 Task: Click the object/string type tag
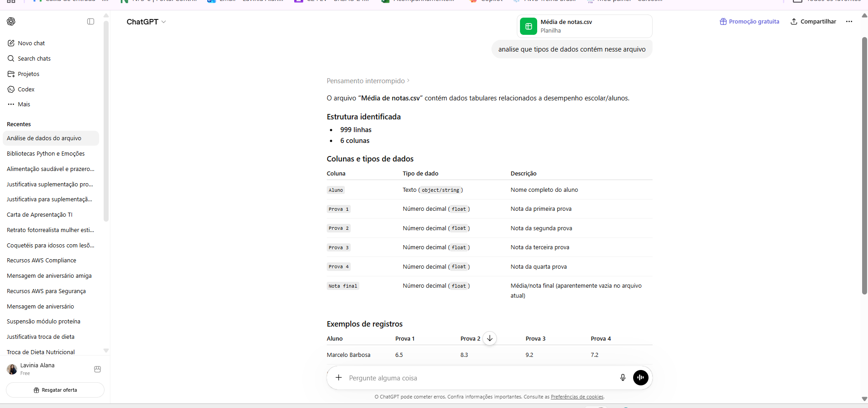tap(440, 190)
